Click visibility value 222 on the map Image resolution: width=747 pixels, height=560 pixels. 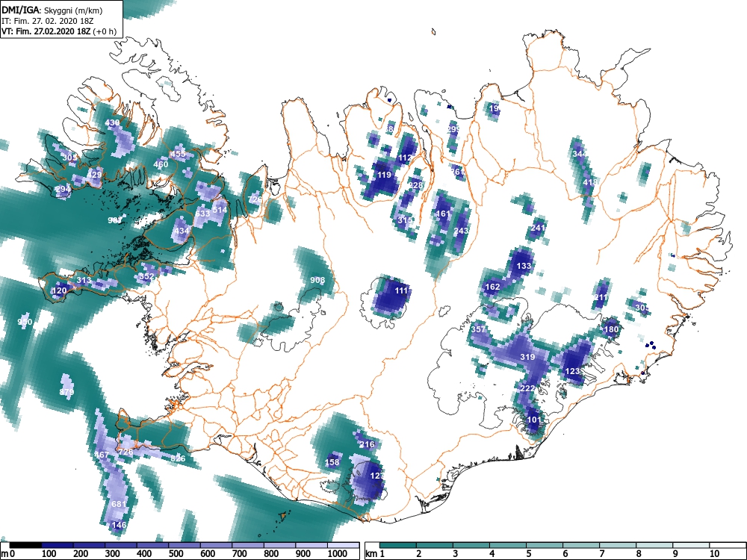click(527, 388)
